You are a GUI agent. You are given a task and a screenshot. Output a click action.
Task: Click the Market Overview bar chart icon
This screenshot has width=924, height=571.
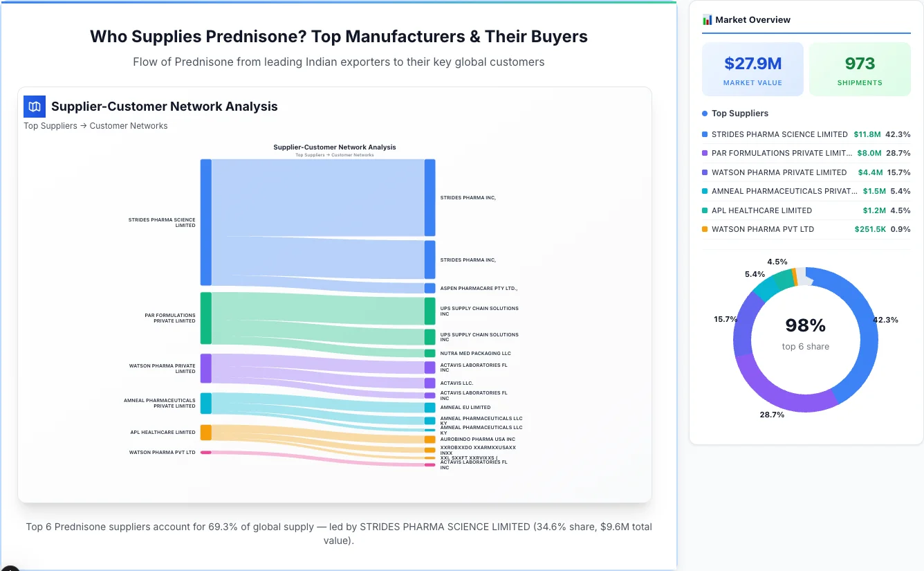point(706,19)
